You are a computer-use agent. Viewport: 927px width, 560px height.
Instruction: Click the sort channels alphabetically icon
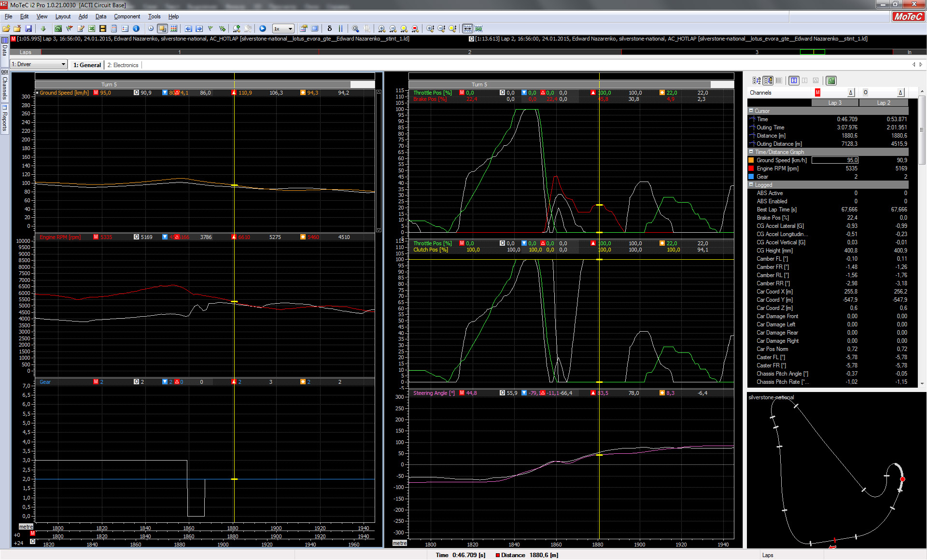(x=757, y=81)
